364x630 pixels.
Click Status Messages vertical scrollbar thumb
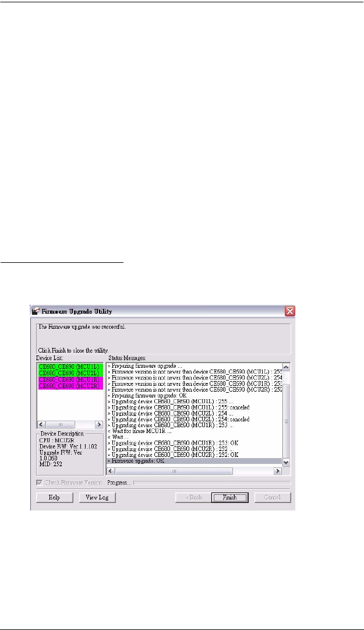coord(286,422)
